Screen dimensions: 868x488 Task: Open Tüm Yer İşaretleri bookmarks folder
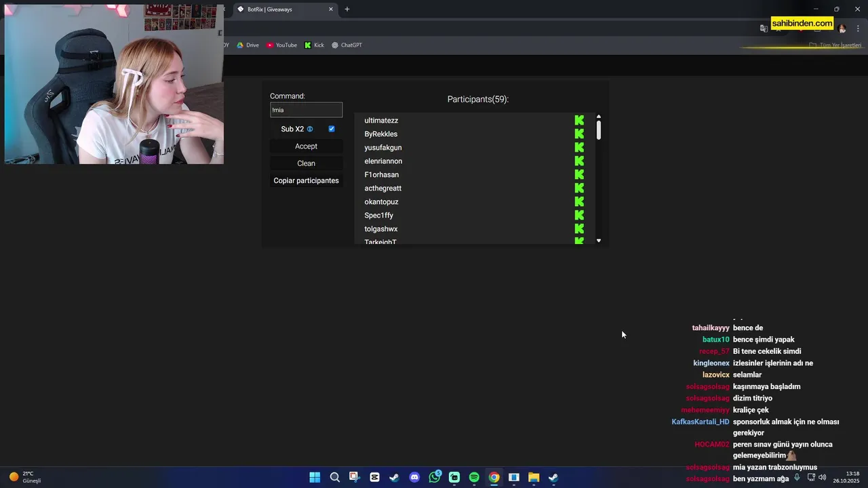pyautogui.click(x=835, y=45)
